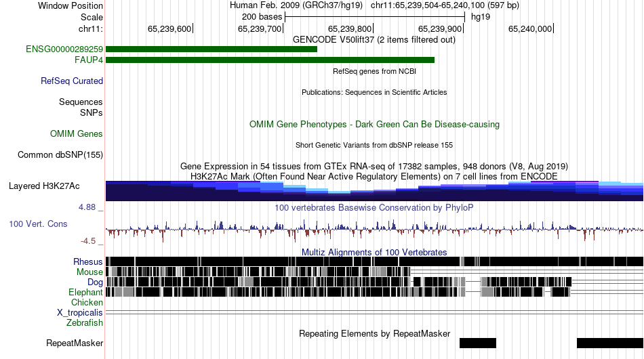Screen dimensions: 644x359
Task: Click the RefSeq genes from NCBI title
Action: 374,71
